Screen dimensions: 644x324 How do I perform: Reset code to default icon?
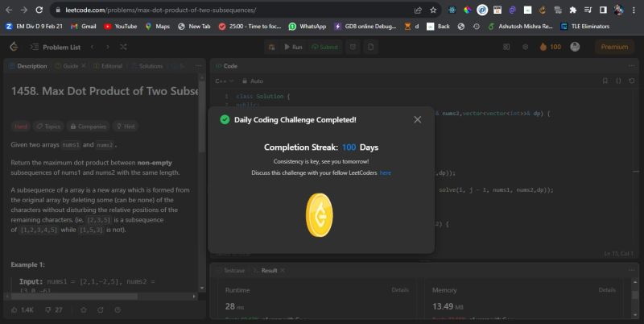point(632,81)
